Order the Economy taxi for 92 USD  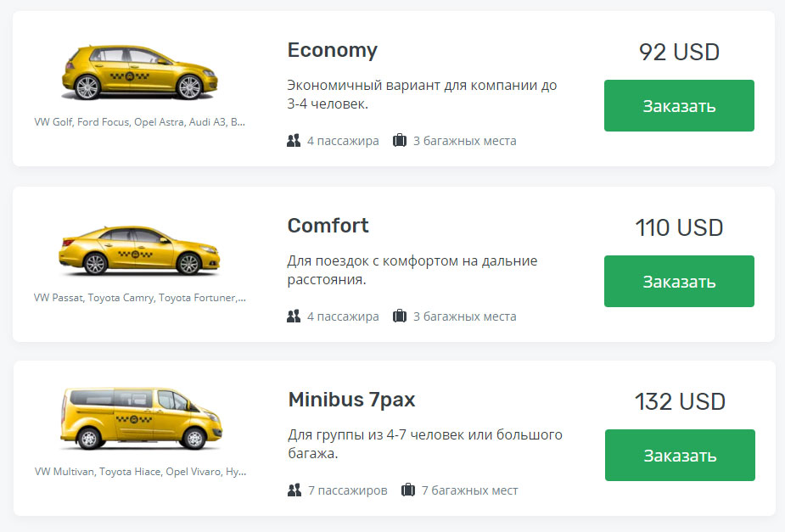click(679, 105)
